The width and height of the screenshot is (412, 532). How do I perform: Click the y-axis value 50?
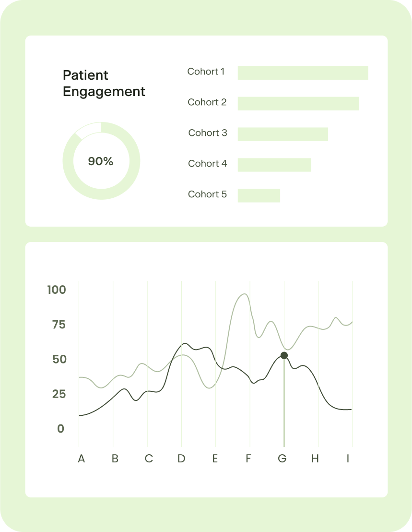coord(59,359)
